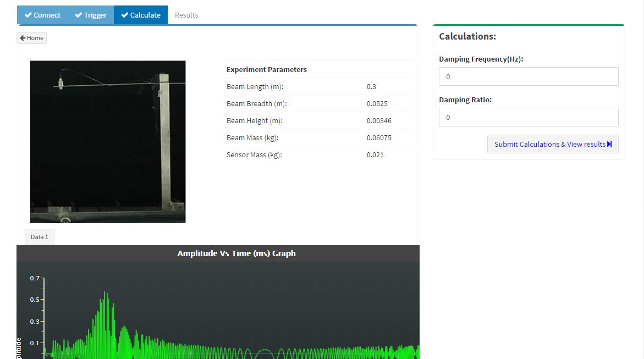Submit Calculations & View results
Screen dimensions: 644x359
click(553, 144)
